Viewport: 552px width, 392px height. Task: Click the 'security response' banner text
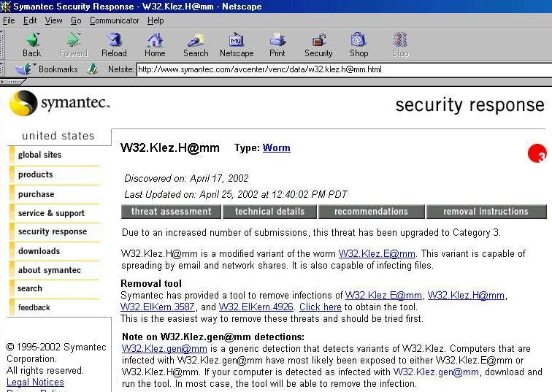tap(470, 105)
